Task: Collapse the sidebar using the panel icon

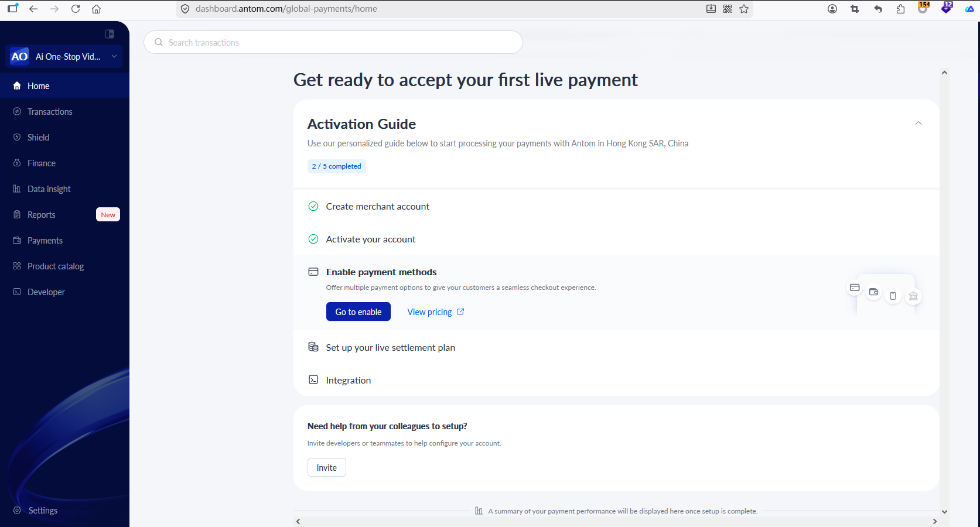Action: pyautogui.click(x=110, y=34)
